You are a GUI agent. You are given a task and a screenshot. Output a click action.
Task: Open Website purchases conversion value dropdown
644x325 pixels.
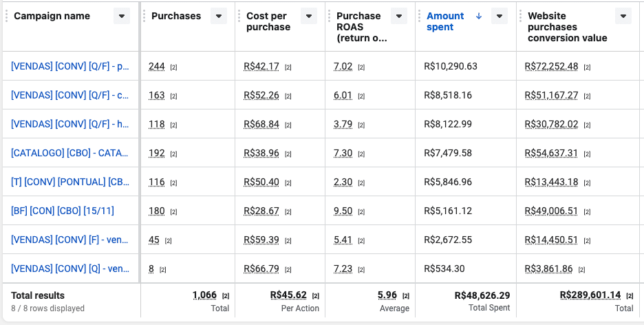click(623, 16)
